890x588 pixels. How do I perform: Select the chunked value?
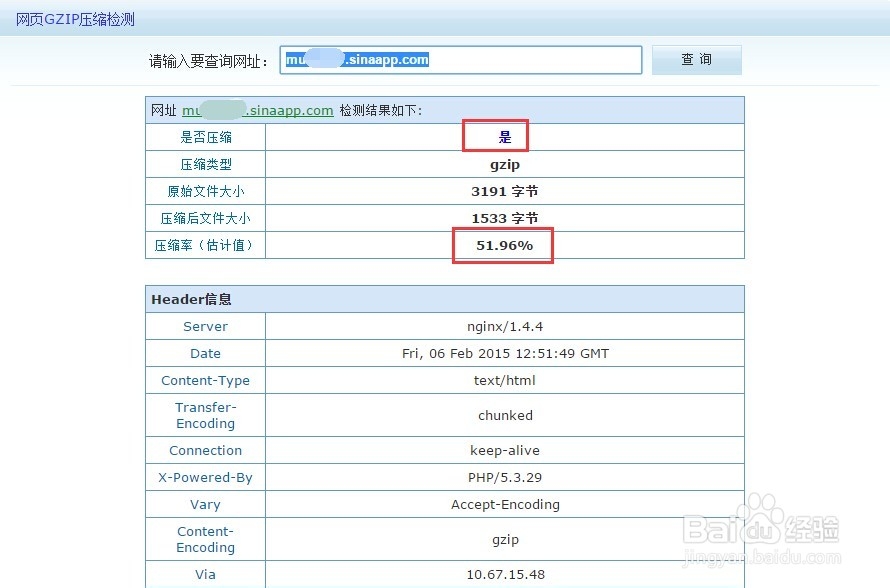point(505,415)
